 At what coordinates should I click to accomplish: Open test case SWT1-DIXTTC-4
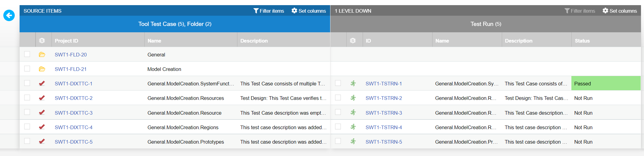pyautogui.click(x=73, y=127)
